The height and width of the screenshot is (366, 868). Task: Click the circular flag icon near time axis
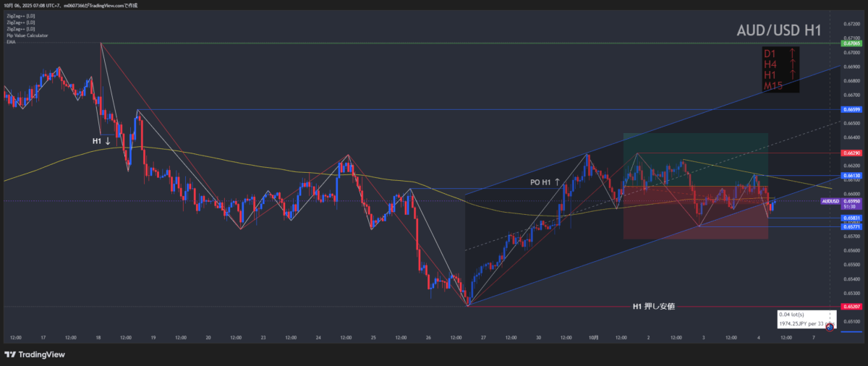coord(830,328)
